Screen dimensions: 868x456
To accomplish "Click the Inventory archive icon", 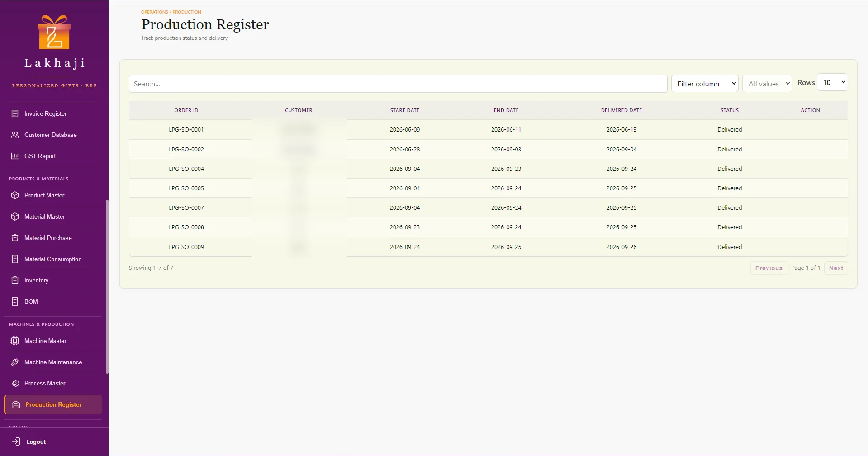I will click(x=15, y=280).
